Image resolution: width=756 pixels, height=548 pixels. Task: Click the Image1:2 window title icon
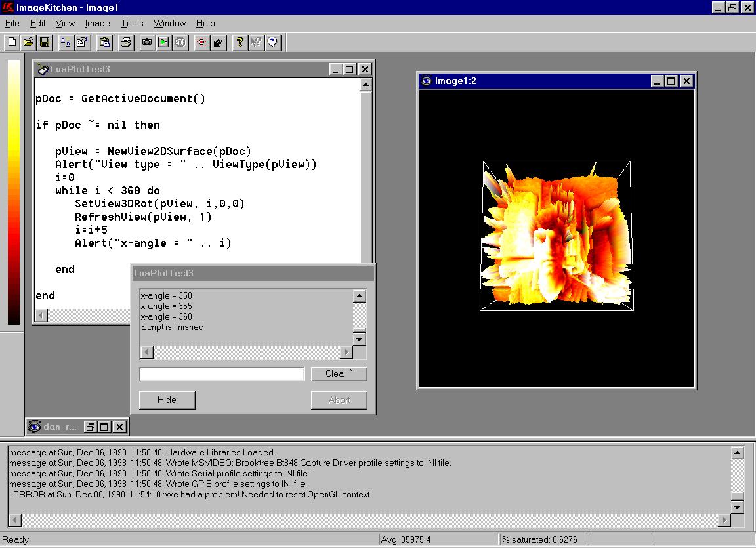tap(426, 81)
